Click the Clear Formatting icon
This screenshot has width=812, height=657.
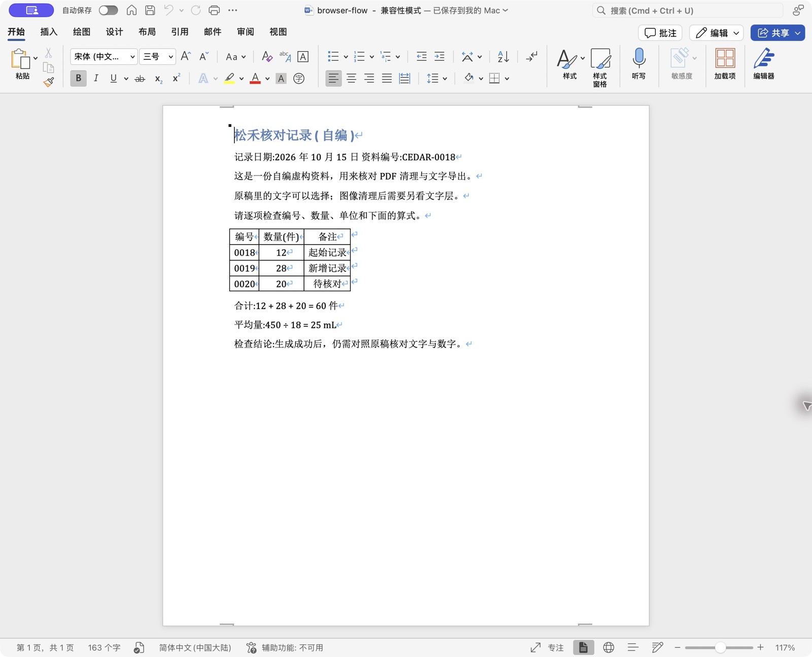(266, 57)
